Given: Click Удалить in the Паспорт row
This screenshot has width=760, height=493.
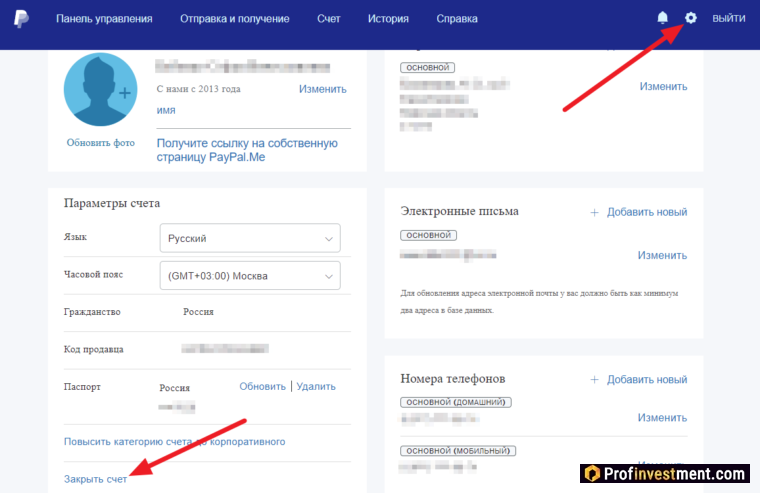Looking at the screenshot, I should coord(316,386).
